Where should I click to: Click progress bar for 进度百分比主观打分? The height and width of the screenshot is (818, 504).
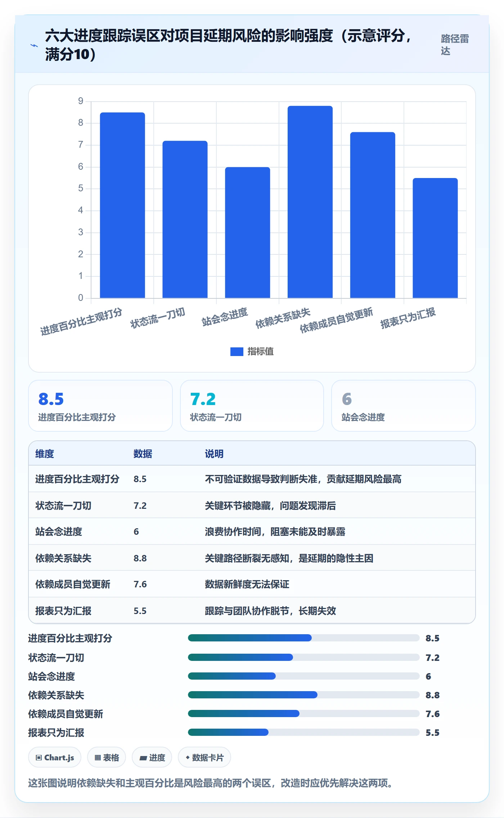tap(304, 638)
